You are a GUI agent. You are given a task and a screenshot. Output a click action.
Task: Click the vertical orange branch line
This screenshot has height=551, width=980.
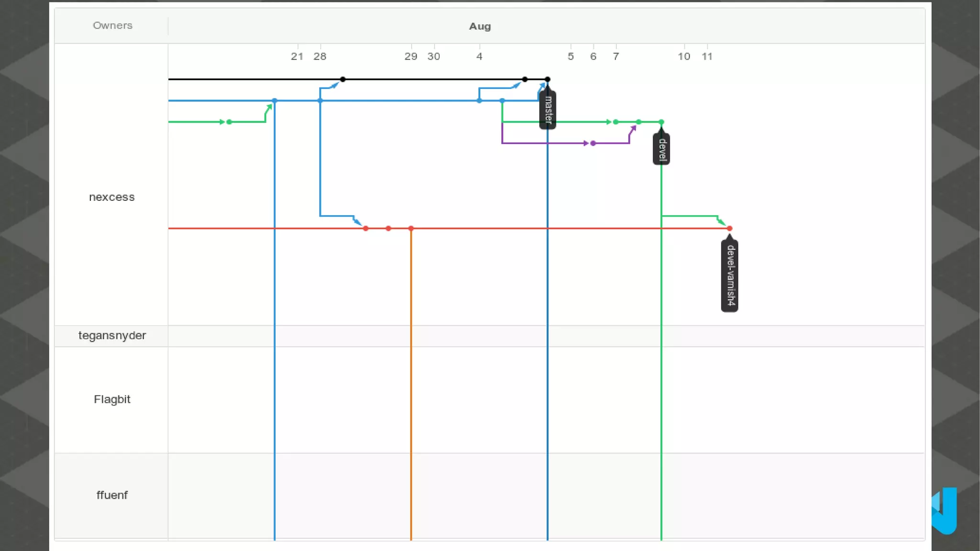pyautogui.click(x=411, y=383)
